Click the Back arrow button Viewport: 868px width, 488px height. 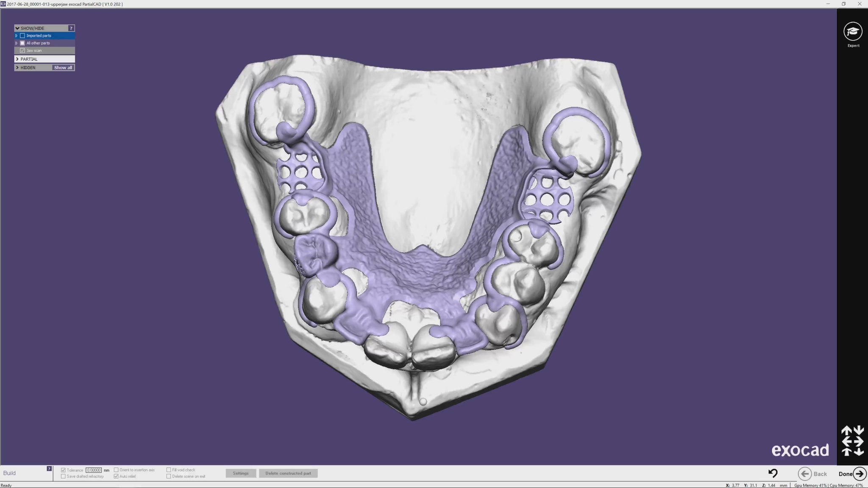click(x=805, y=474)
